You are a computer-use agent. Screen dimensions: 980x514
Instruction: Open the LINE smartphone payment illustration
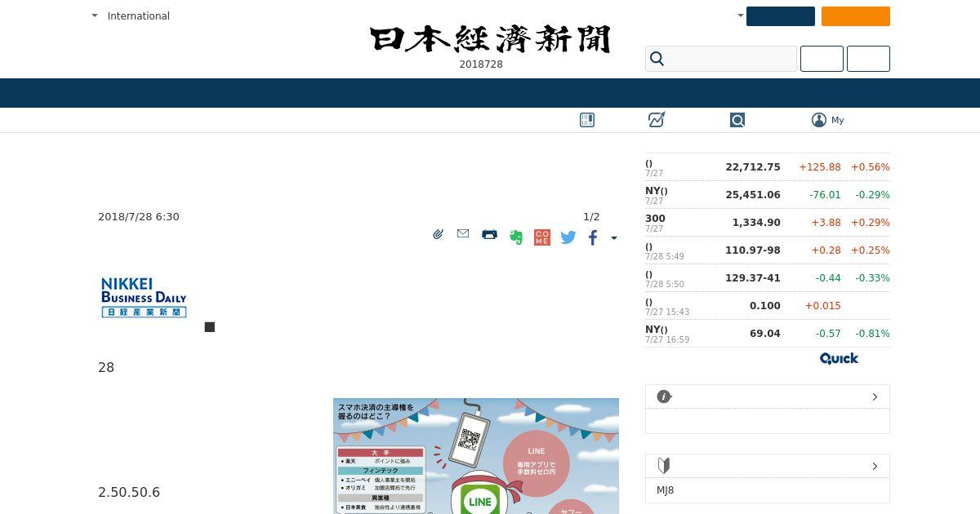[x=476, y=456]
